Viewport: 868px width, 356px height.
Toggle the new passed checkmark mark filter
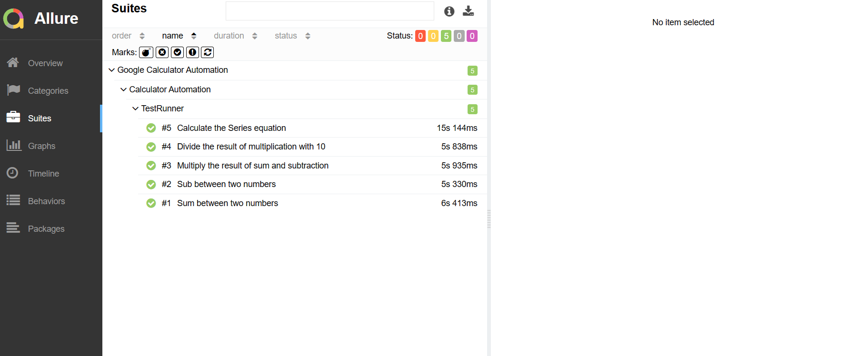tap(178, 52)
